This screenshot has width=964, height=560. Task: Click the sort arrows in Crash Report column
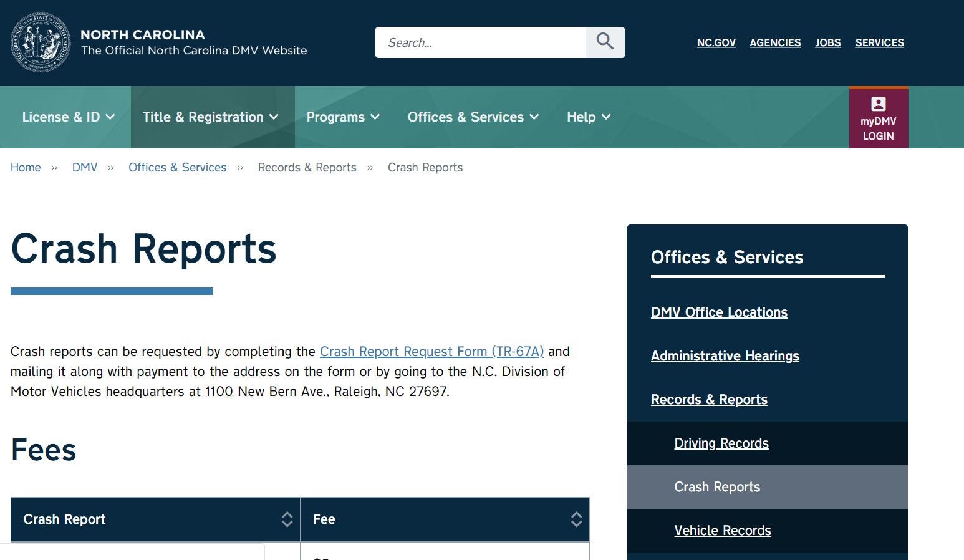pos(287,519)
